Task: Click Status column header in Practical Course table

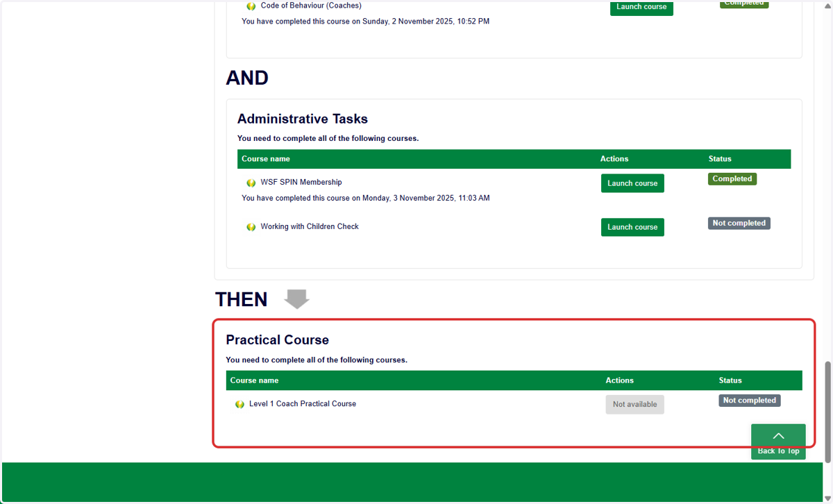Action: (x=730, y=380)
